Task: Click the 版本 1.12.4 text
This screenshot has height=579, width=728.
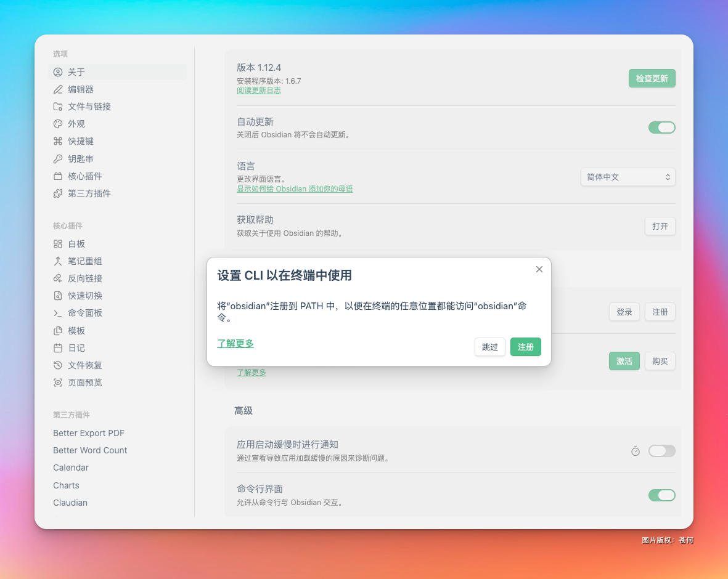Action: pos(259,68)
